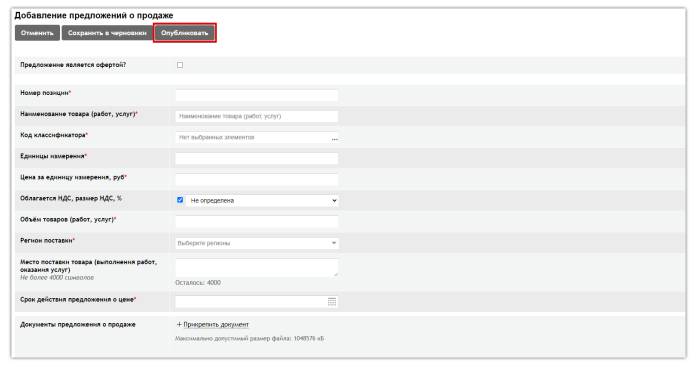The width and height of the screenshot is (697, 367).
Task: Focus the 'Номер позиции' input field
Action: click(x=257, y=95)
